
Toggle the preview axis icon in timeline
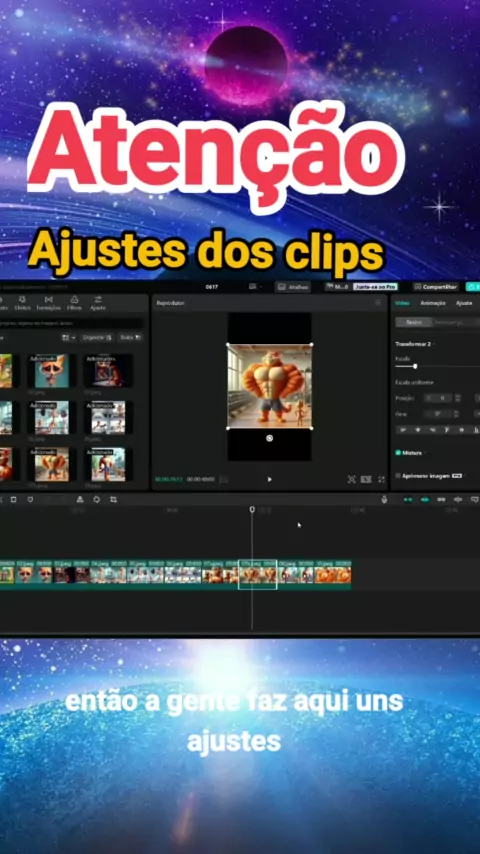point(458,499)
